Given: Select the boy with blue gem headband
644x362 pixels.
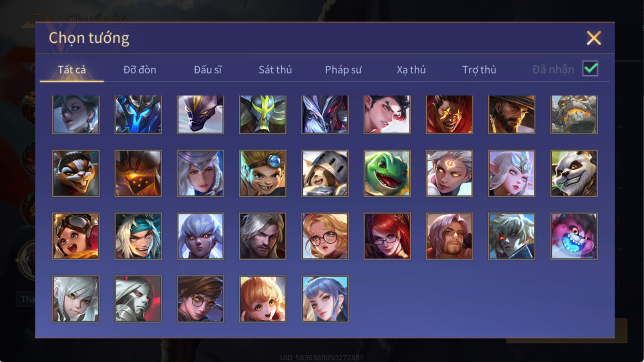Looking at the screenshot, I should [262, 173].
